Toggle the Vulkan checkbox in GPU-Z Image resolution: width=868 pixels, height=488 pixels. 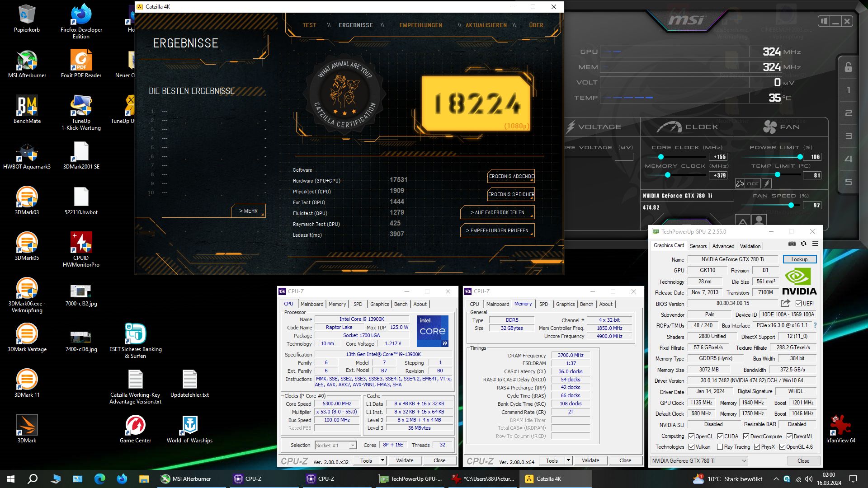691,447
